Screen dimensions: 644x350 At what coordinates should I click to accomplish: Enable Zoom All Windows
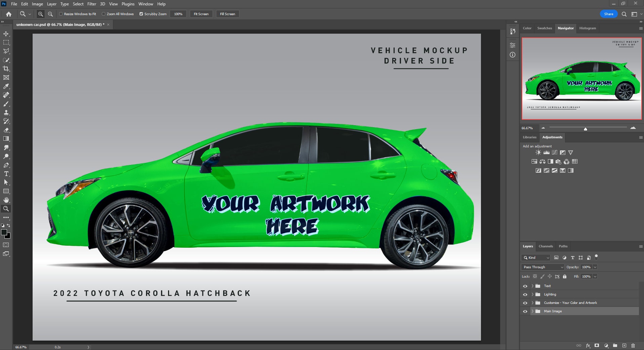point(104,14)
